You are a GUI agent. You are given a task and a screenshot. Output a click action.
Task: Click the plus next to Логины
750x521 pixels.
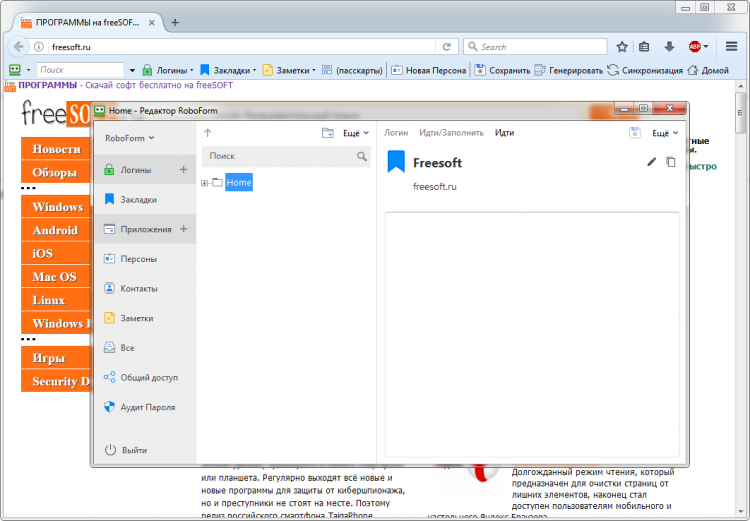[x=183, y=169]
